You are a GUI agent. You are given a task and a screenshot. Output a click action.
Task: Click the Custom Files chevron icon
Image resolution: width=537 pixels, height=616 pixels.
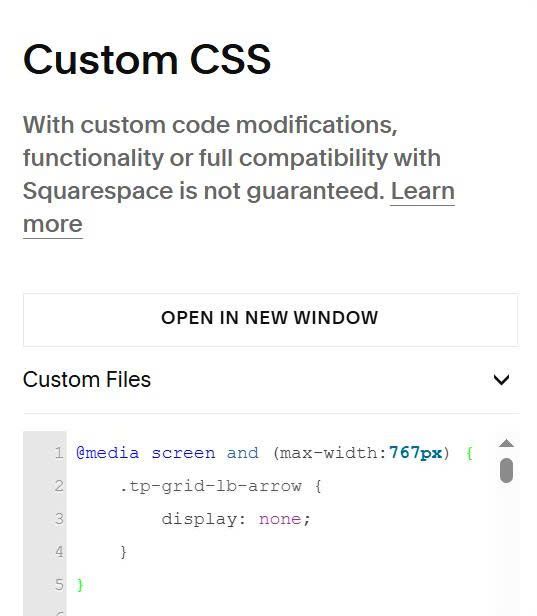coord(501,380)
